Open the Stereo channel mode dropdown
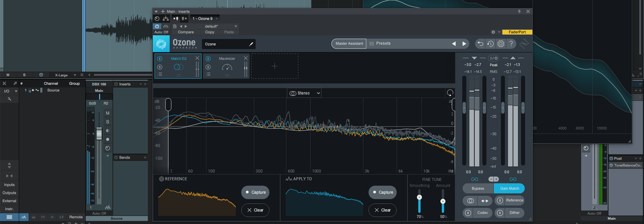Viewport: 644px width, 224px height. click(x=304, y=93)
